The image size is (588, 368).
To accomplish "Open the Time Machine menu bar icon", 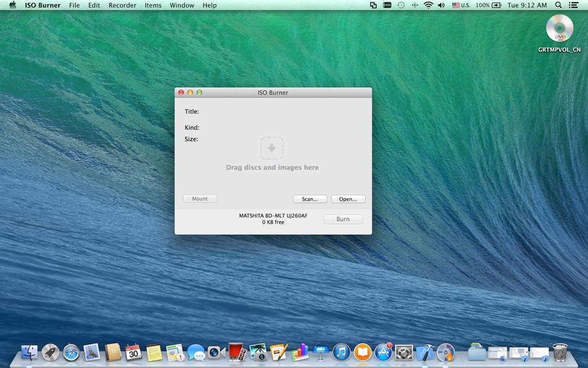I will click(x=401, y=5).
